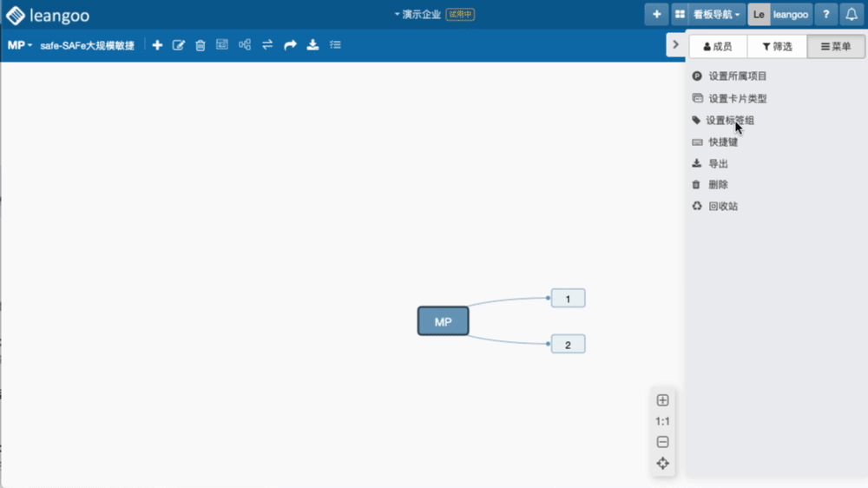
Task: Click the add node plus icon in toolbar
Action: pos(157,45)
